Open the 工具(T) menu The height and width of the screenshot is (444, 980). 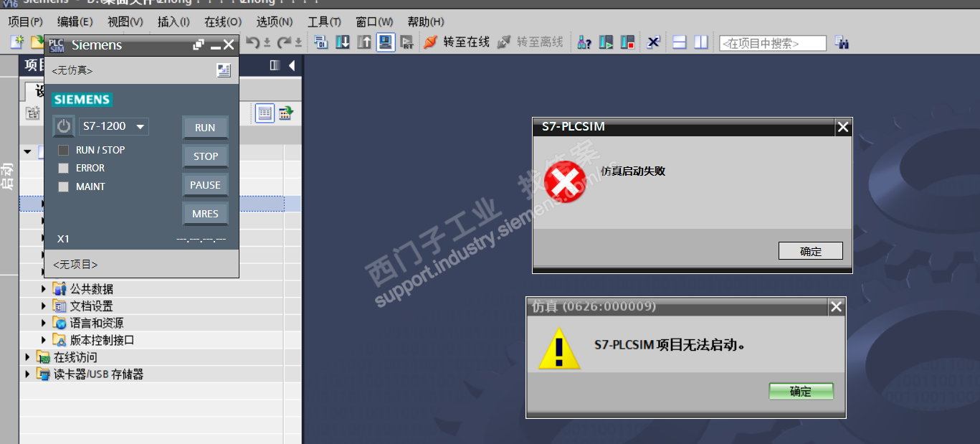(324, 22)
